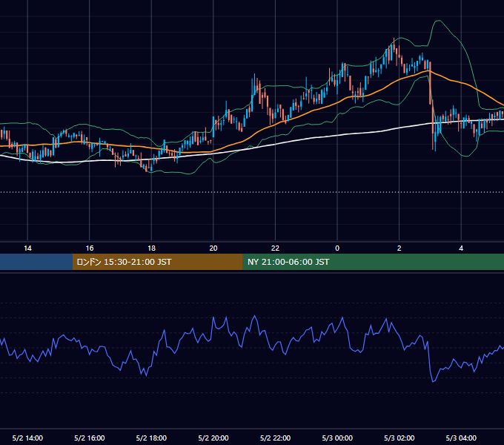Image resolution: width=504 pixels, height=445 pixels.
Task: Click the hour label 14 on time axis
Action: pyautogui.click(x=27, y=248)
